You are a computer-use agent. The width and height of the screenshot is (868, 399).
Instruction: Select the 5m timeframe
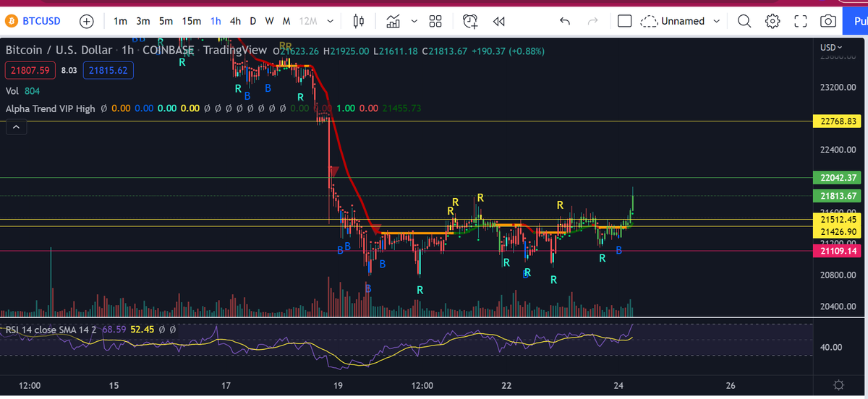click(166, 21)
